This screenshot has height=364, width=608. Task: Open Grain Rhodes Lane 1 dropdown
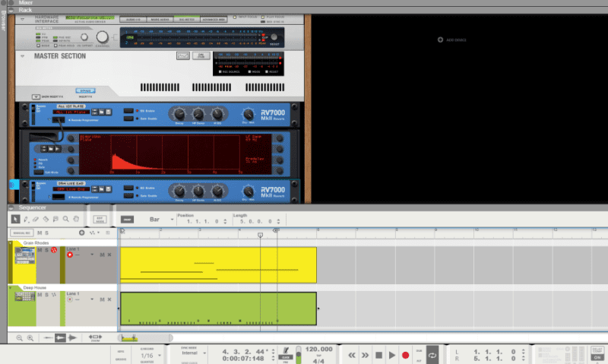tap(92, 255)
